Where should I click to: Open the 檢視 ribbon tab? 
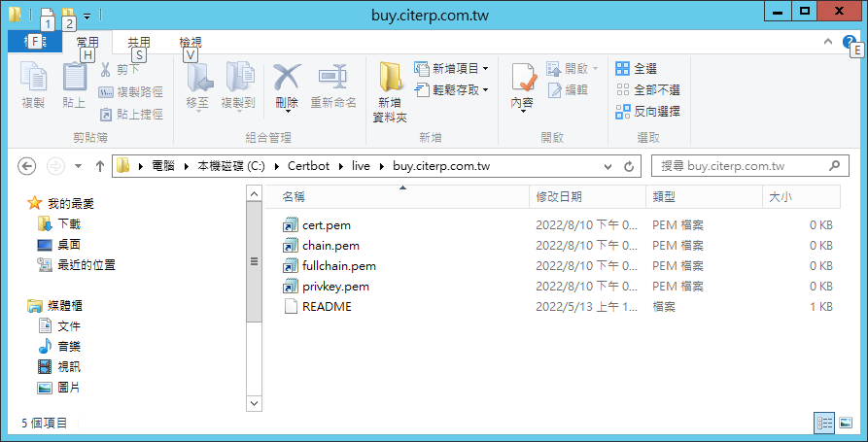[x=191, y=42]
